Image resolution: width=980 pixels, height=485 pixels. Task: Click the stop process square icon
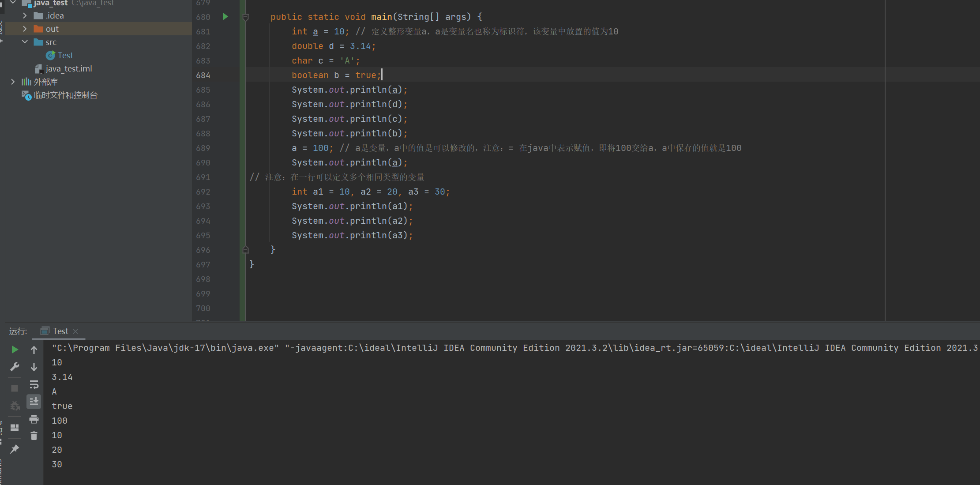pyautogui.click(x=15, y=388)
